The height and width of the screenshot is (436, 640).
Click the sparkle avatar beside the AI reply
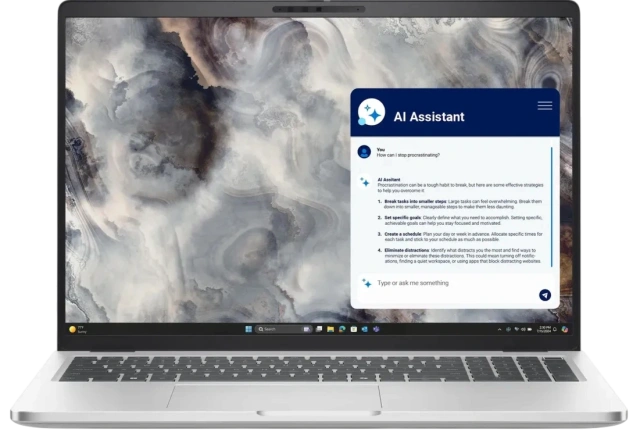click(x=364, y=182)
